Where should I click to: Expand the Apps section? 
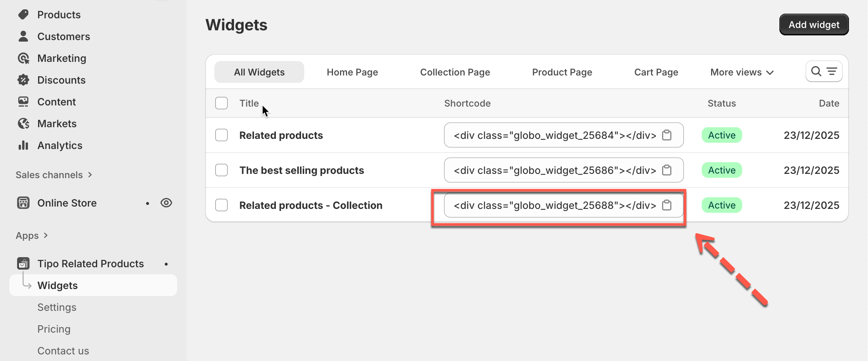click(x=32, y=236)
